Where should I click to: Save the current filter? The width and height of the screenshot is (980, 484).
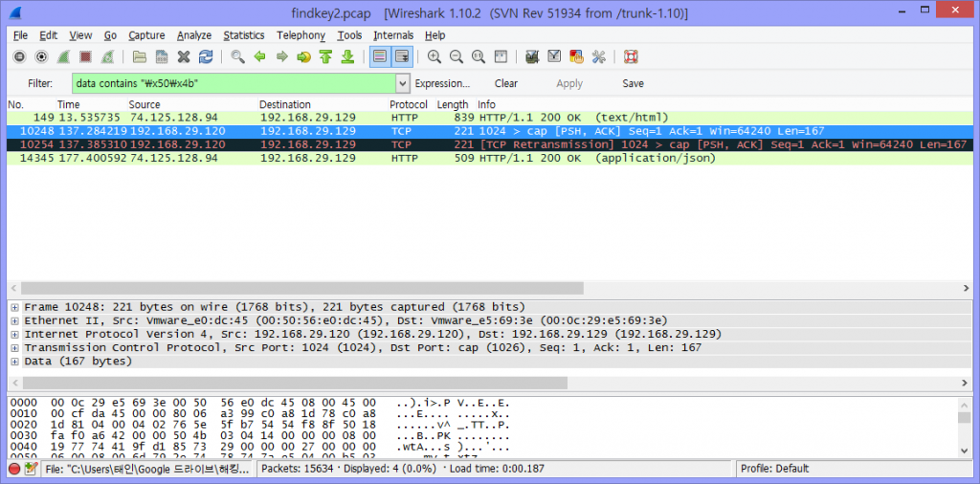tap(634, 83)
